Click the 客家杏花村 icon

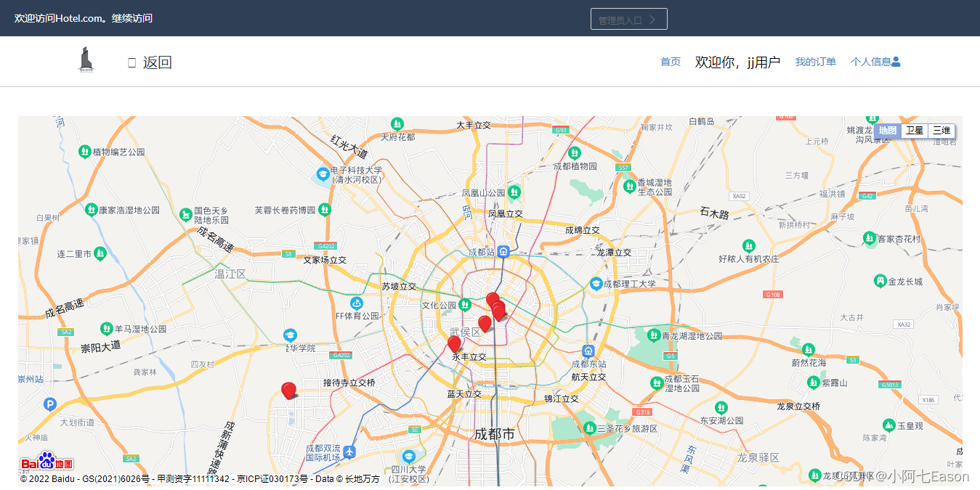(870, 238)
